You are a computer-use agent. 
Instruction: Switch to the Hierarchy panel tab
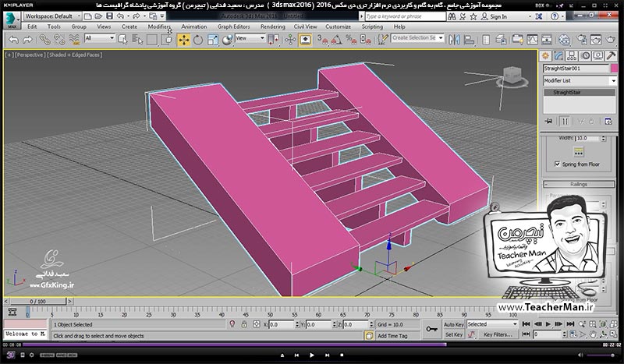(x=572, y=55)
